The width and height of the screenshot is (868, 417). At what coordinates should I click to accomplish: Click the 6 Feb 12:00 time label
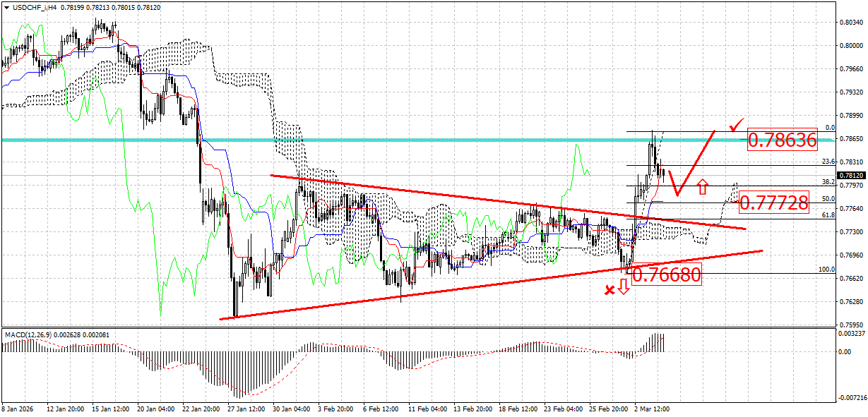380,409
